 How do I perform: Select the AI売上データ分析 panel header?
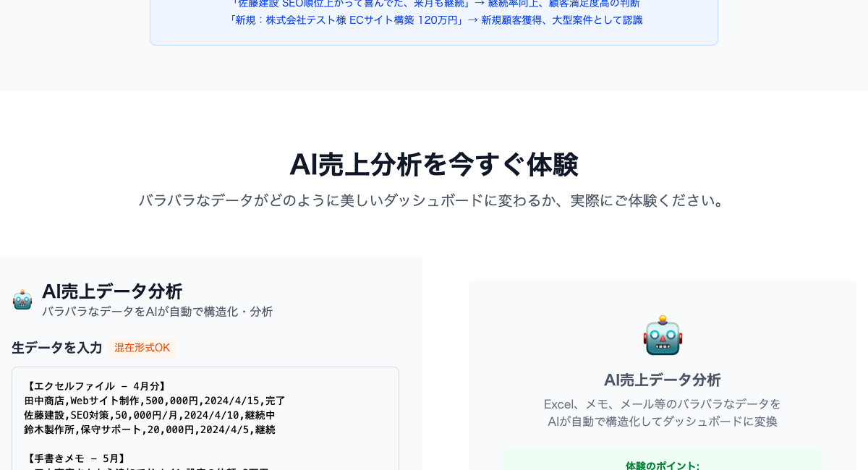click(113, 291)
